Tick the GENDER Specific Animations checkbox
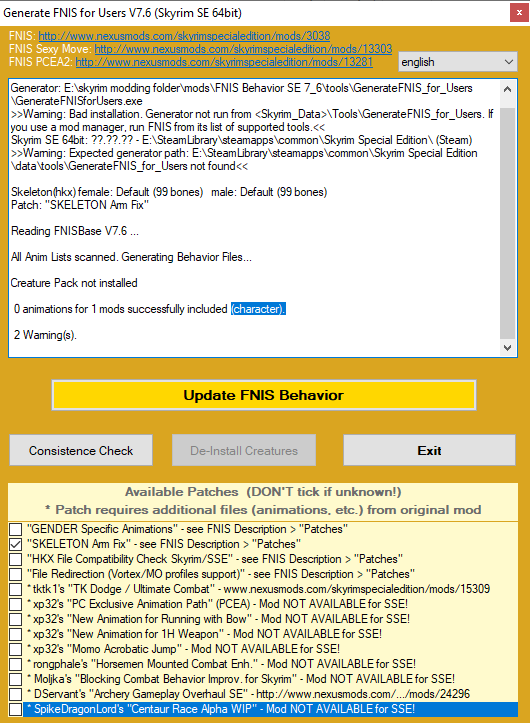This screenshot has height=723, width=530. point(16,529)
